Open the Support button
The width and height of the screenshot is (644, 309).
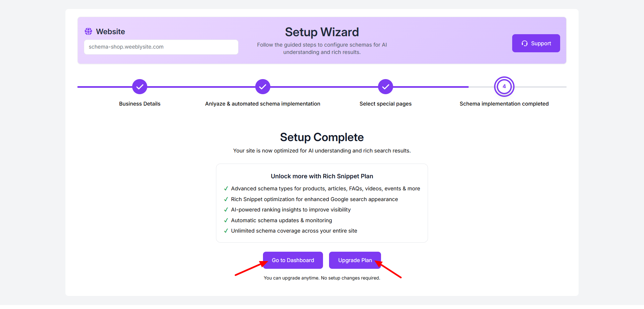536,43
